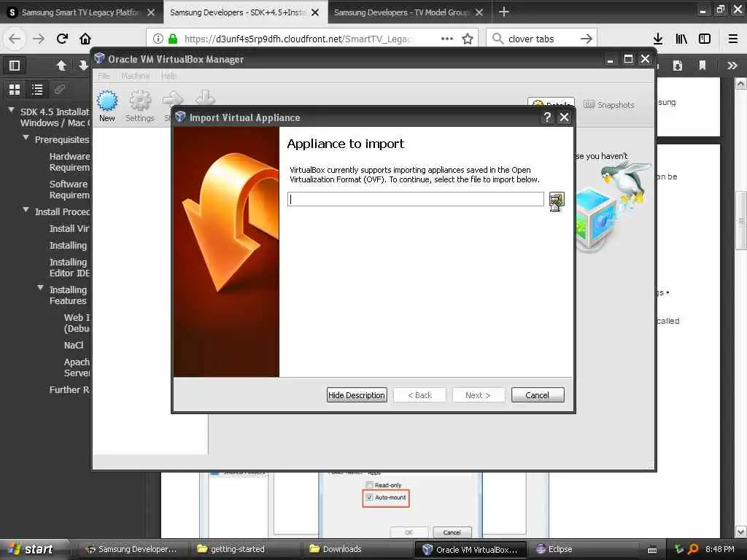Viewport: 747px width, 560px height.
Task: Show attachments in PDF sidebar
Action: 60,89
